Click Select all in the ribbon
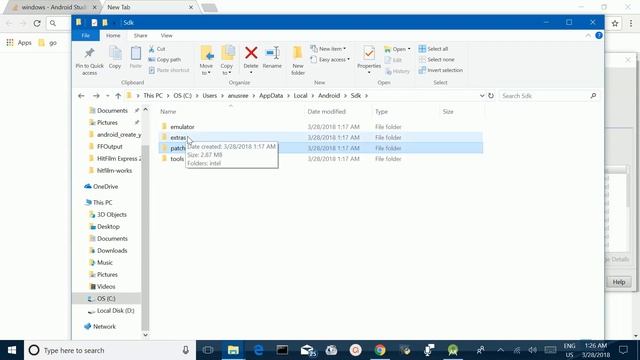Screen dimensions: 640x360 pos(433,49)
